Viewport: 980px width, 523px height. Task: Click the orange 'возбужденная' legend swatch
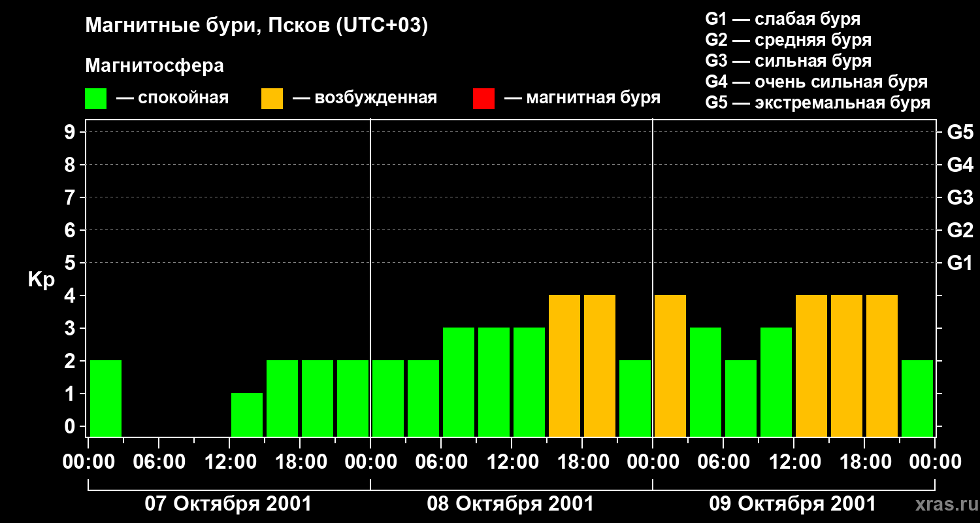(x=272, y=99)
